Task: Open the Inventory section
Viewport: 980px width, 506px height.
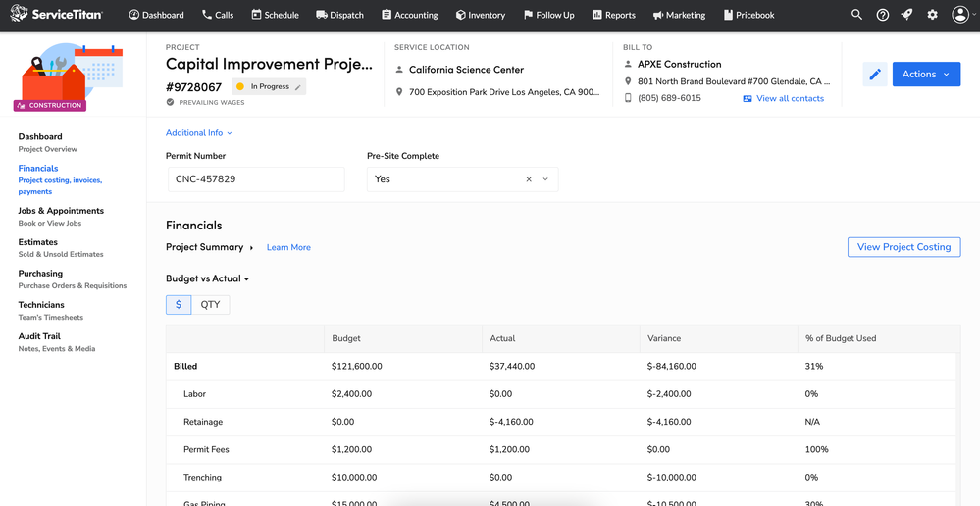Action: (x=480, y=15)
